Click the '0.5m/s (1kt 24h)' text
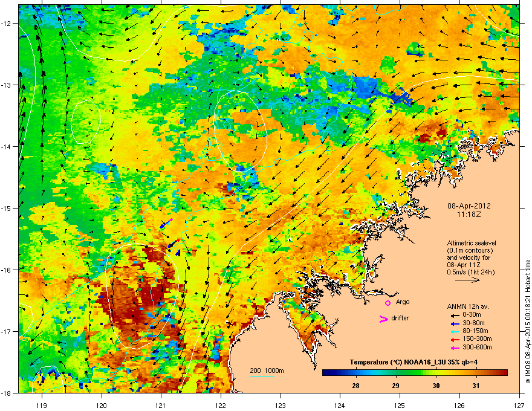532x411 pixels. (470, 272)
